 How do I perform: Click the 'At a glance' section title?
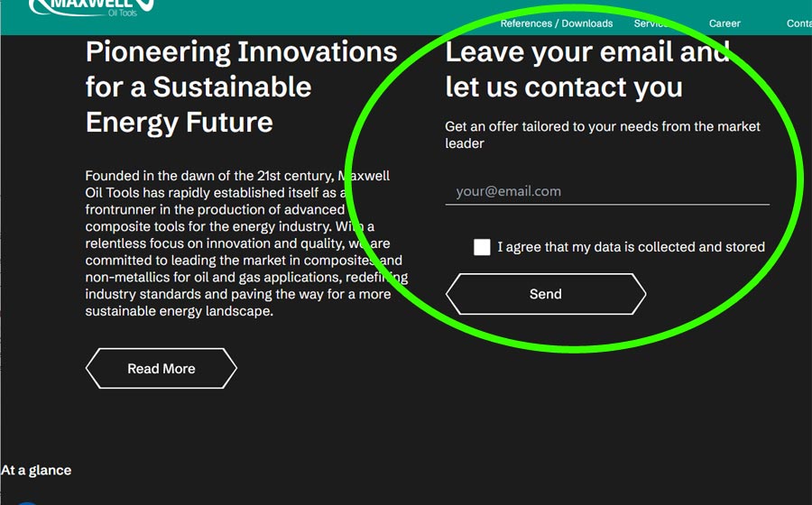36,471
